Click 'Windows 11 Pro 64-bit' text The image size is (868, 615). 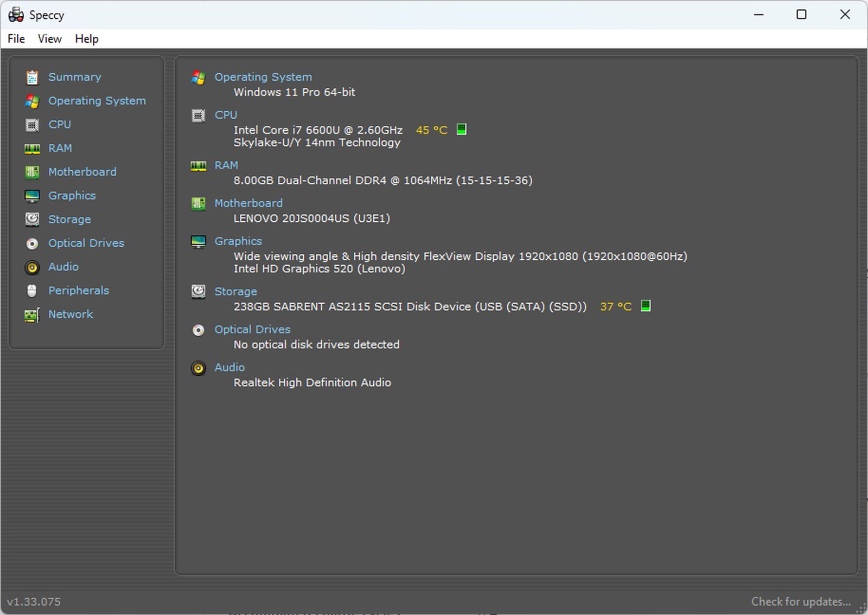click(x=295, y=92)
